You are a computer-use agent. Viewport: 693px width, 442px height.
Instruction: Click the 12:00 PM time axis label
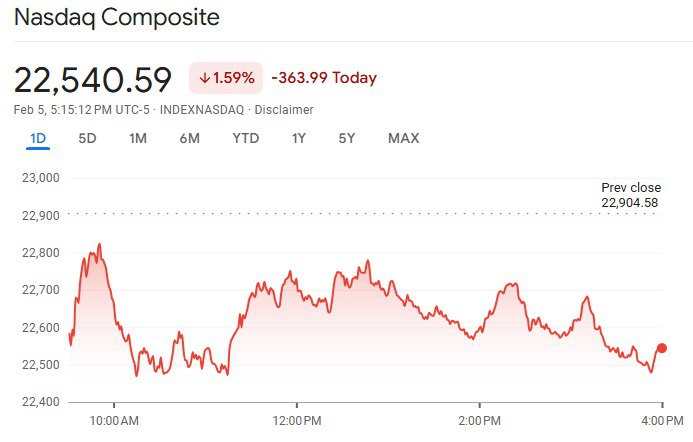[296, 418]
